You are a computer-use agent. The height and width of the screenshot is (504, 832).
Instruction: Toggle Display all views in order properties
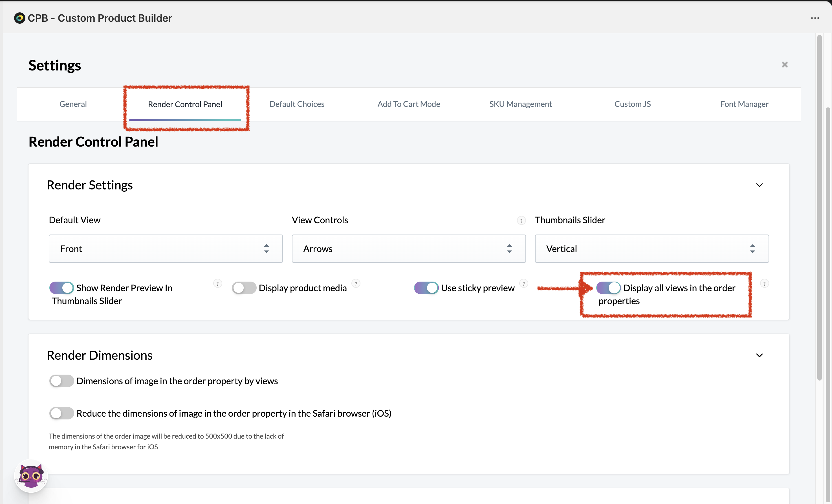(608, 288)
